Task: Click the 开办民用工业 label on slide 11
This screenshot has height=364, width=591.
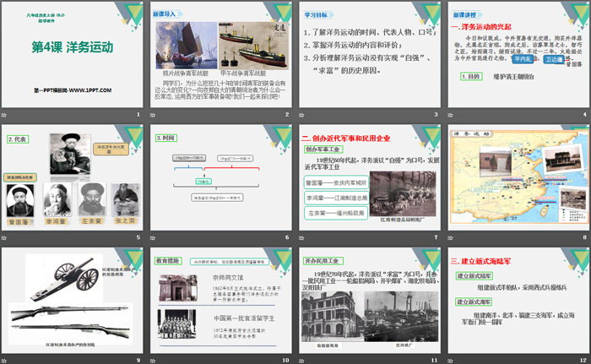Action: [324, 263]
